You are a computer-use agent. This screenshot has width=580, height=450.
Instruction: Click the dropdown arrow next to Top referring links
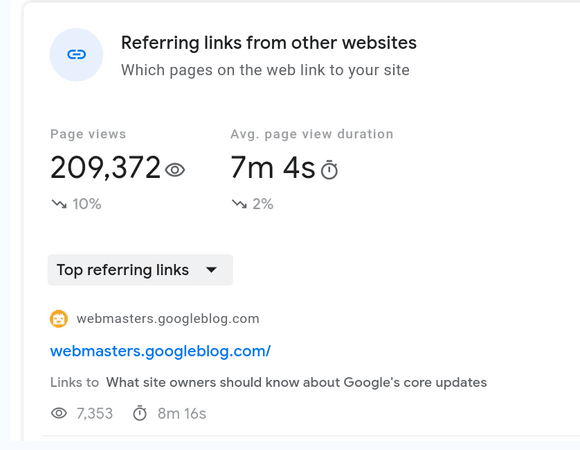click(211, 270)
